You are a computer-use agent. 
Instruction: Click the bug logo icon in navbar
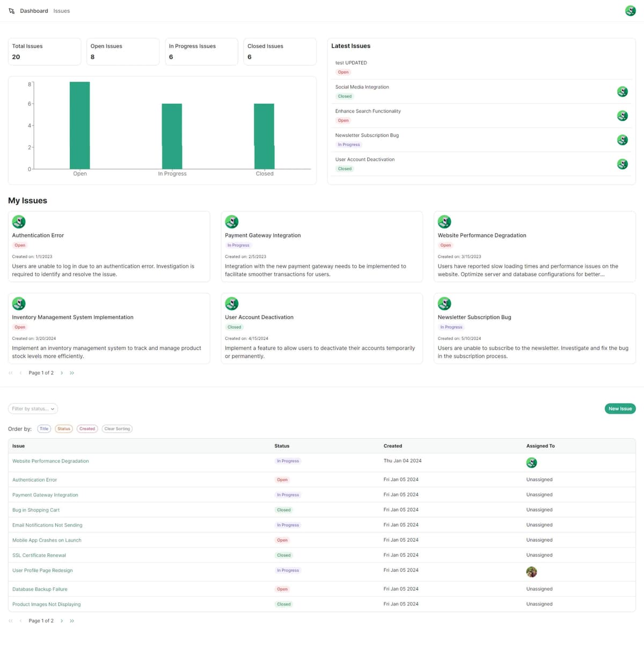click(x=12, y=11)
